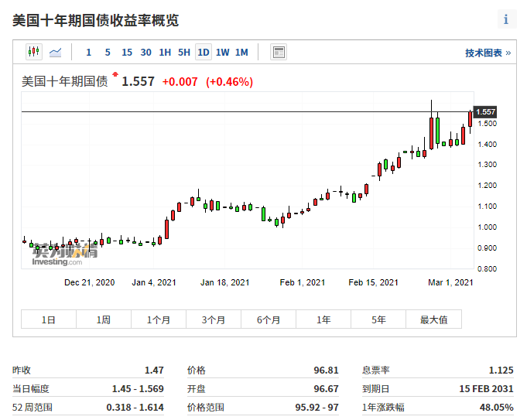The image size is (527, 420).
Task: Click the +0.007 change value
Action: pyautogui.click(x=180, y=82)
